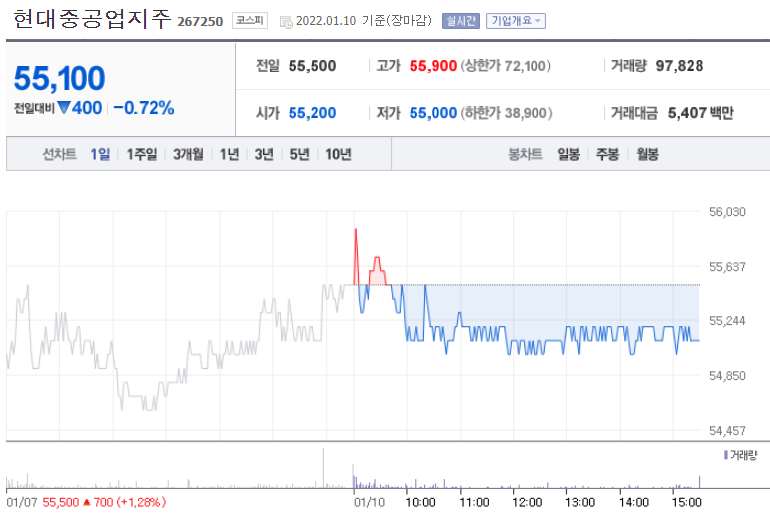Click the 저가 value 55,000
Screen dimensions: 770x522
[x=433, y=113]
